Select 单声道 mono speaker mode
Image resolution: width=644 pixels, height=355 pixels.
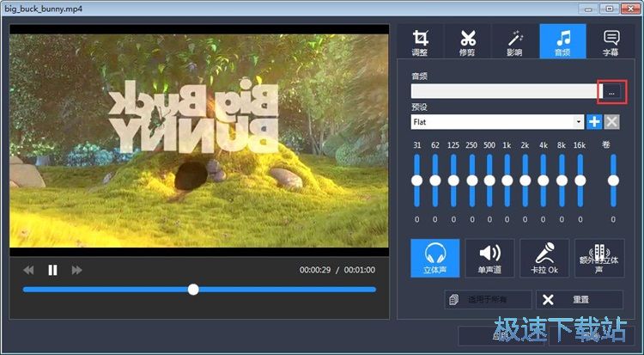(x=489, y=258)
